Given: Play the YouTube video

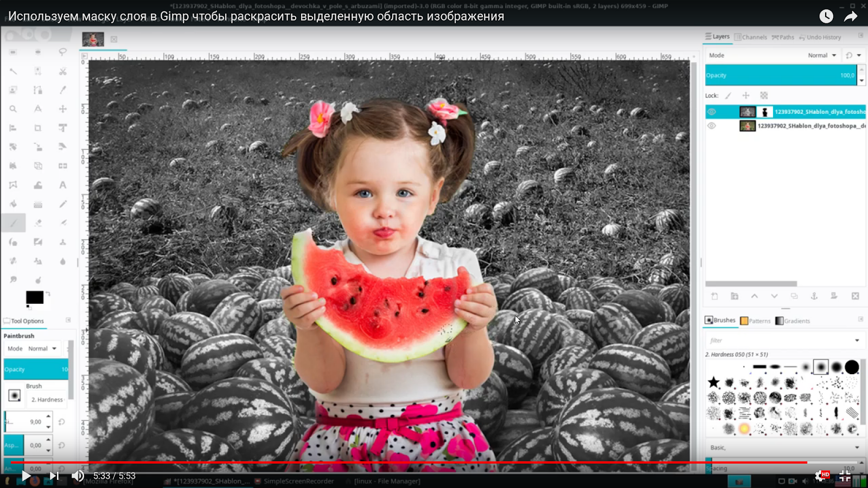Looking at the screenshot, I should pos(26,476).
